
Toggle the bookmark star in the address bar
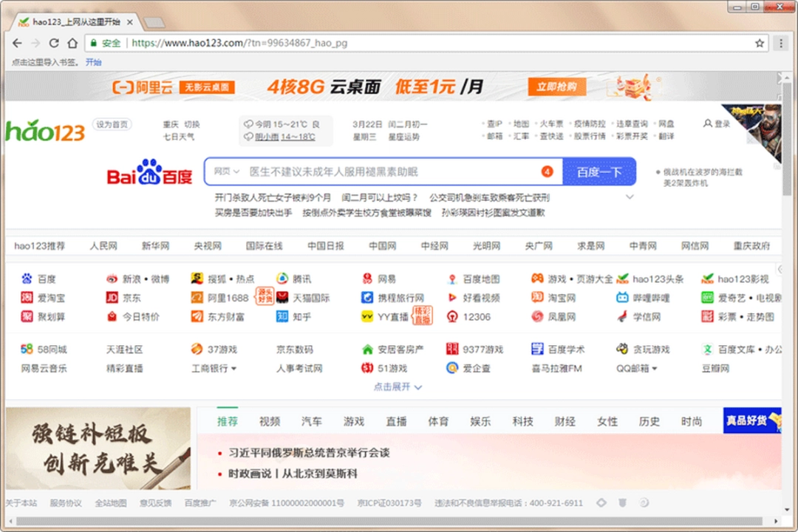(760, 43)
